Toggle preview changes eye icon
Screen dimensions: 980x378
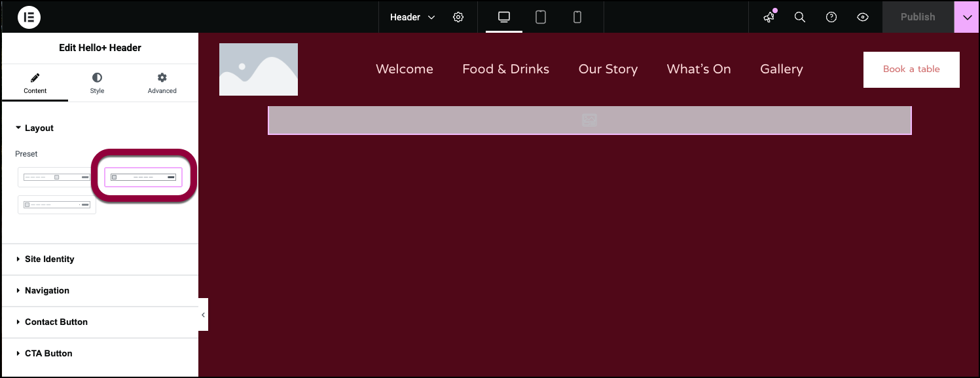click(x=863, y=17)
